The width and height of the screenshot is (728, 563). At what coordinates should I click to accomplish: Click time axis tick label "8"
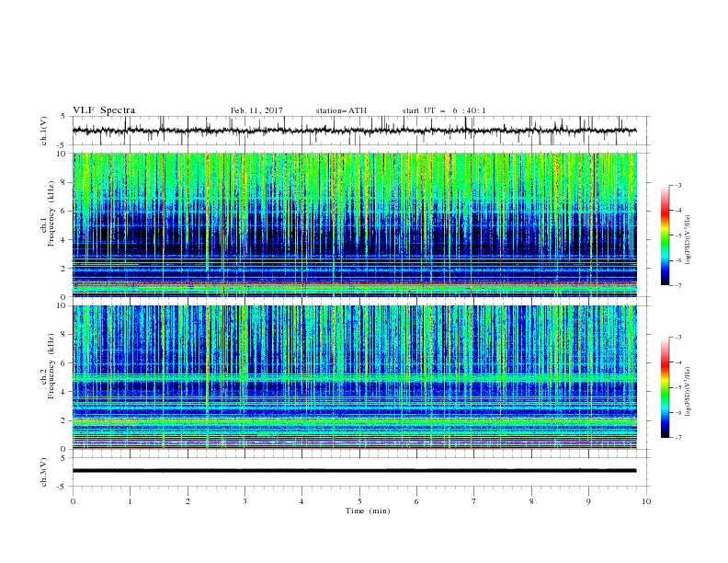pyautogui.click(x=531, y=501)
